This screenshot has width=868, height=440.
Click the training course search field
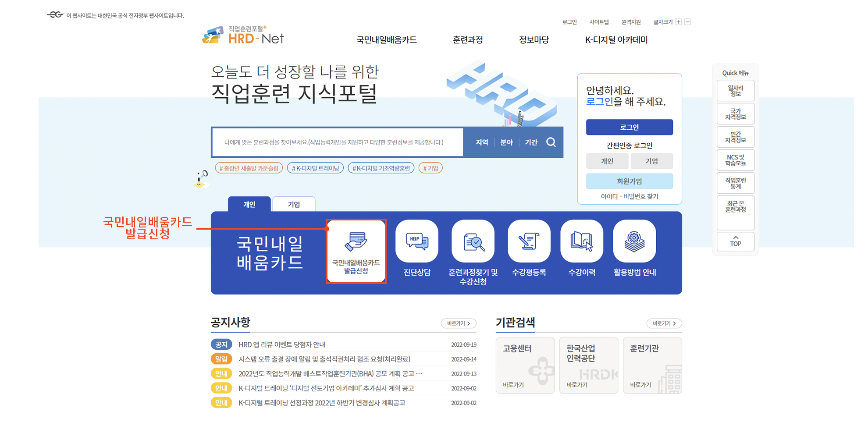pyautogui.click(x=338, y=142)
